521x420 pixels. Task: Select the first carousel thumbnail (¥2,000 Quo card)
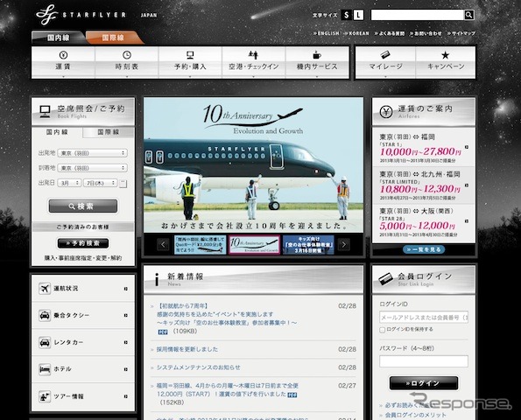click(200, 245)
